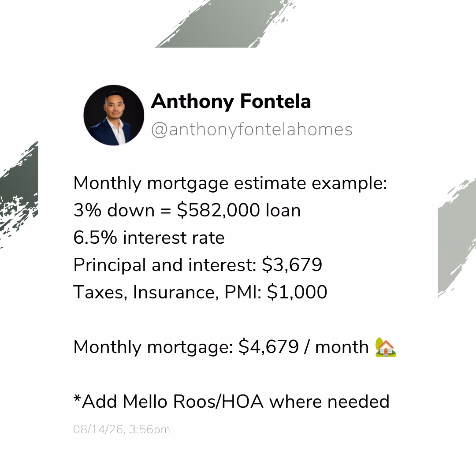476x476 pixels.
Task: Click the top green brush stroke graphic
Action: (225, 24)
